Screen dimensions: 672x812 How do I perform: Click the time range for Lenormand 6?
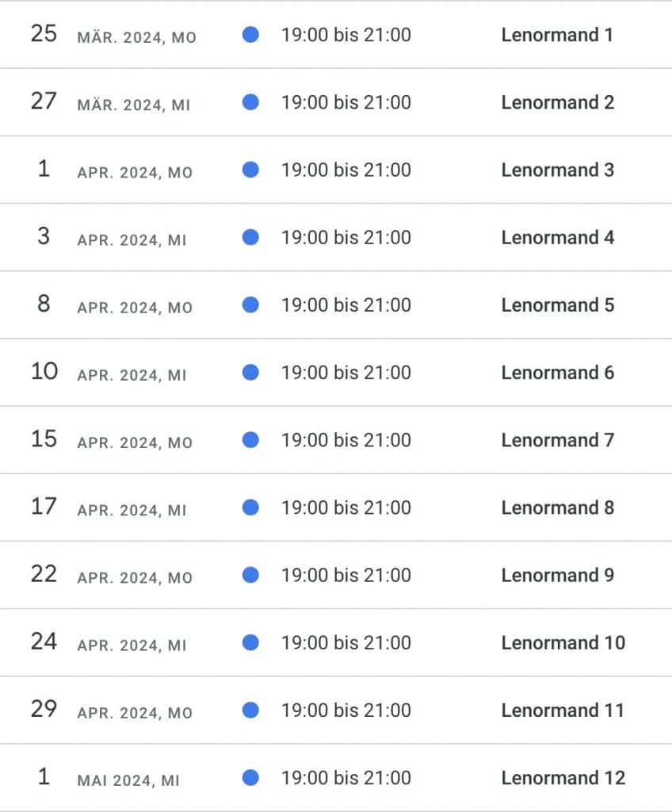[x=346, y=372]
